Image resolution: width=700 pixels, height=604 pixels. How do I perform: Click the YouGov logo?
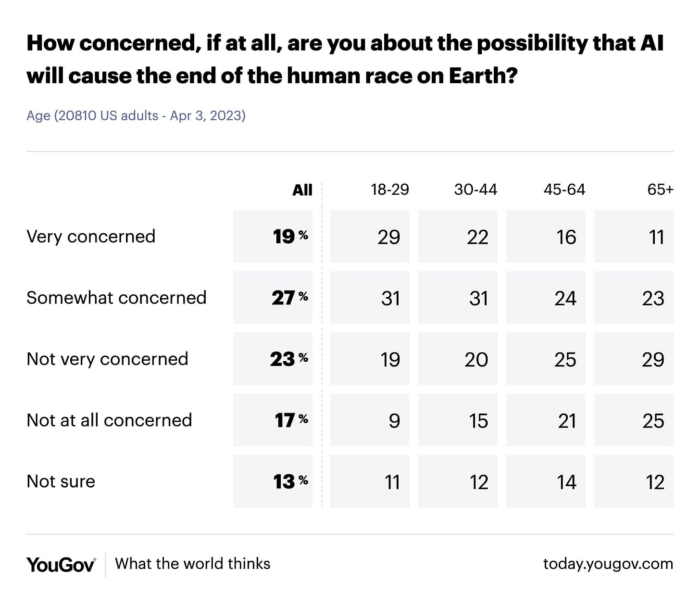click(61, 564)
